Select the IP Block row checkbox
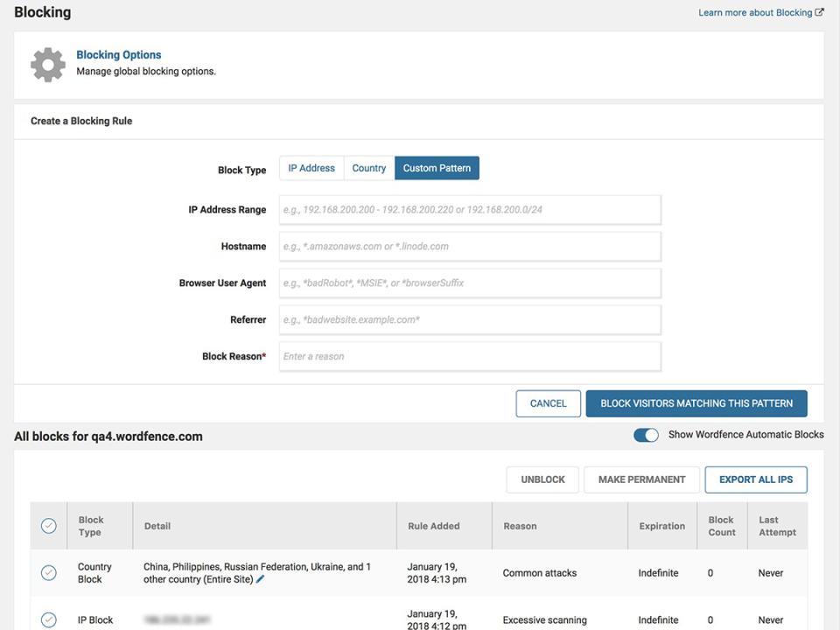 coord(49,619)
